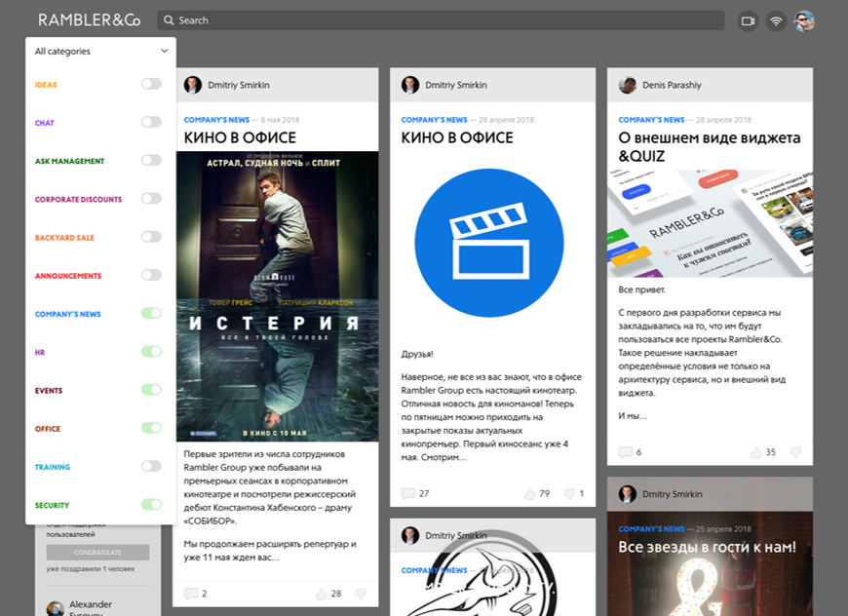
Task: Enable the Training toggle
Action: (151, 466)
